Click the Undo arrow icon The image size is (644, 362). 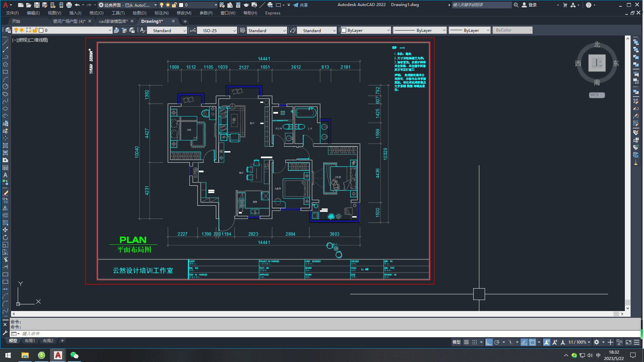click(77, 5)
